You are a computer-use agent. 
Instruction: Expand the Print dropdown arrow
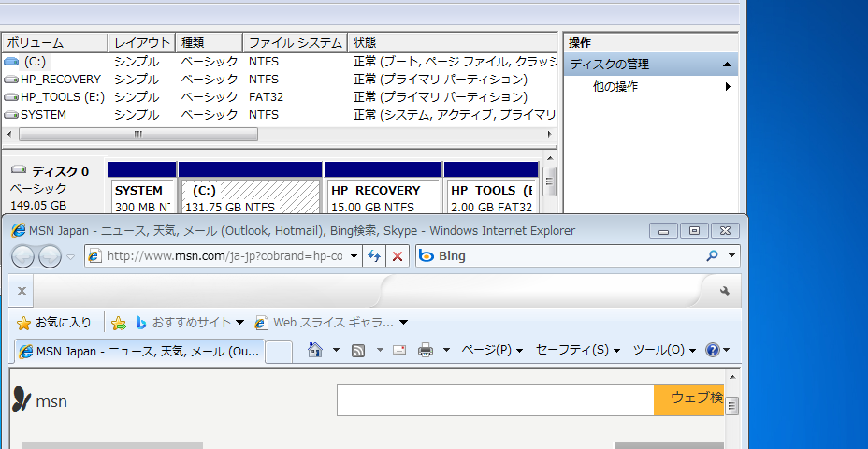tap(447, 350)
